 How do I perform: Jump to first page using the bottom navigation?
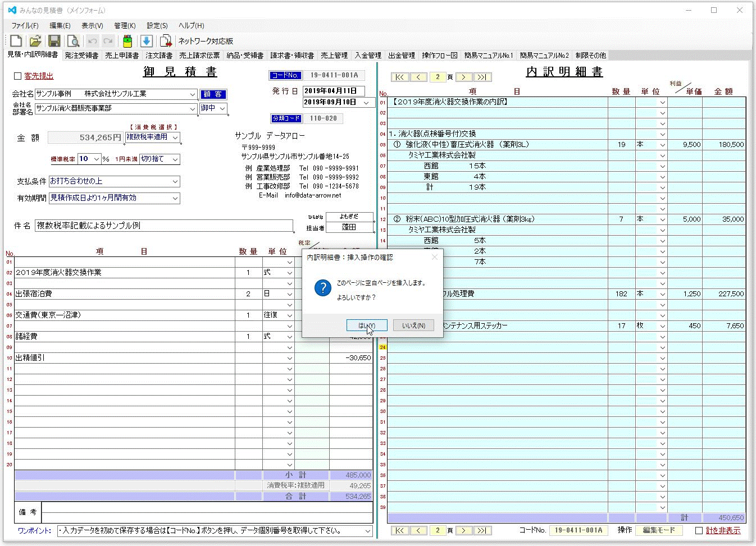pyautogui.click(x=399, y=530)
